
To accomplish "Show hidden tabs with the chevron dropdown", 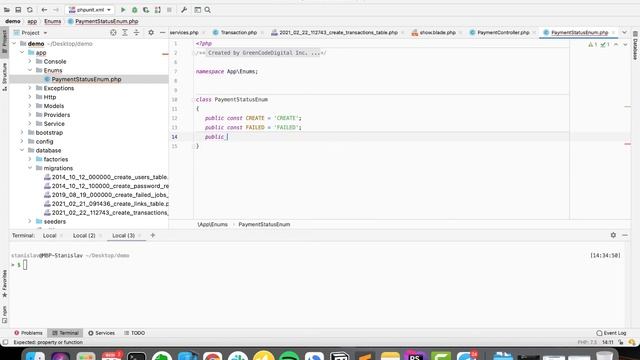I will point(624,32).
